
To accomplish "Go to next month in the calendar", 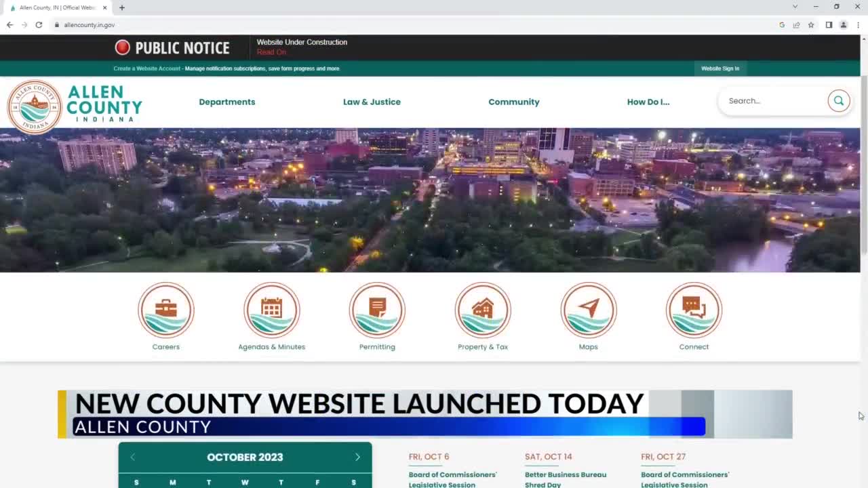I will (x=357, y=457).
